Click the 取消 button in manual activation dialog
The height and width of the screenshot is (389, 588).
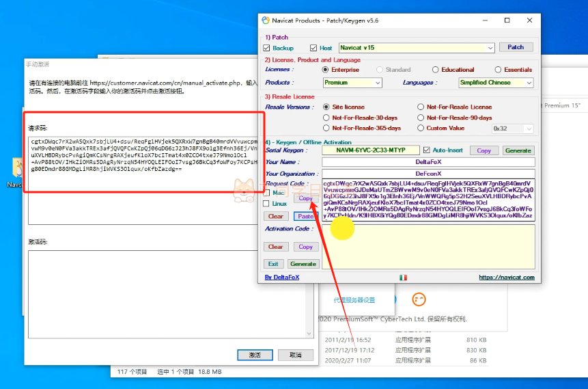click(296, 355)
